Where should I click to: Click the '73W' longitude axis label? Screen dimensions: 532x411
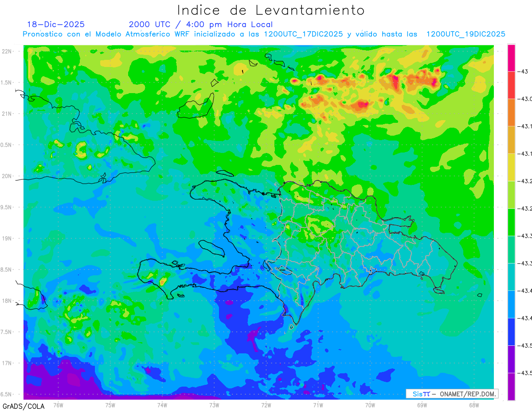(214, 405)
